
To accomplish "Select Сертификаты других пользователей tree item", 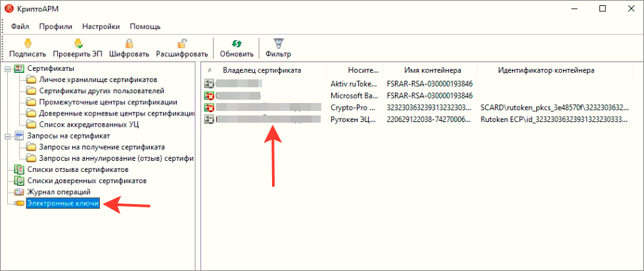I will [x=102, y=91].
